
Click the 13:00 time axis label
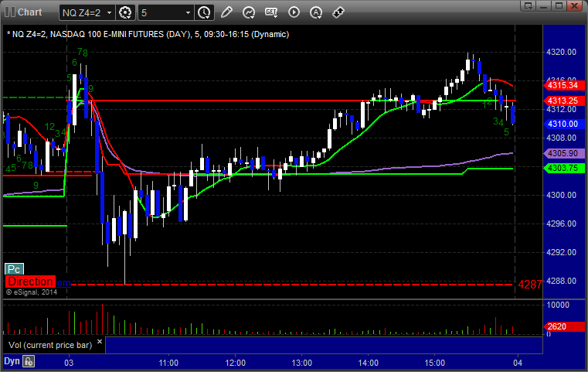tap(302, 363)
